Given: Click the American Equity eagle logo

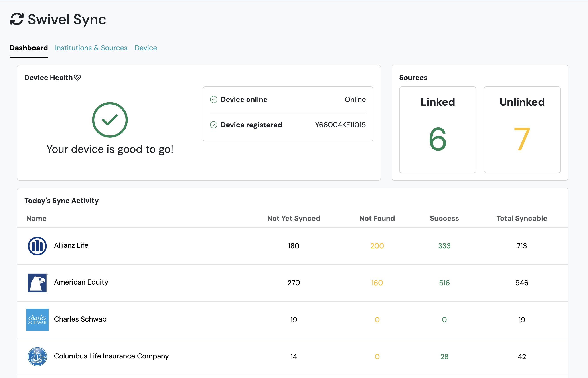Looking at the screenshot, I should [x=37, y=283].
